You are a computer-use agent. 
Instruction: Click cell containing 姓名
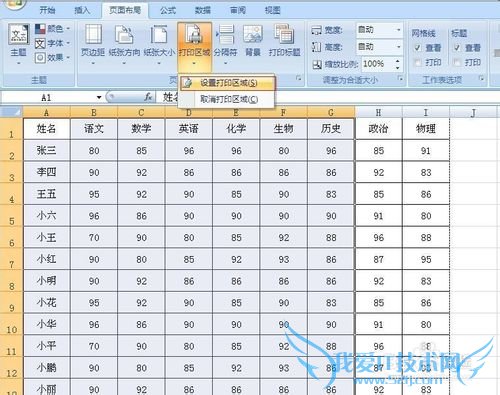(x=47, y=129)
